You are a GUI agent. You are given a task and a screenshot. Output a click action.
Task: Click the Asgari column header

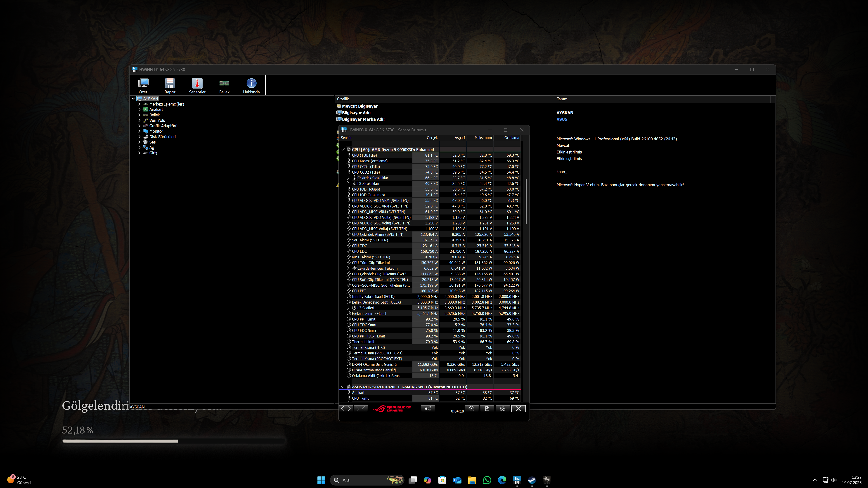[452, 138]
